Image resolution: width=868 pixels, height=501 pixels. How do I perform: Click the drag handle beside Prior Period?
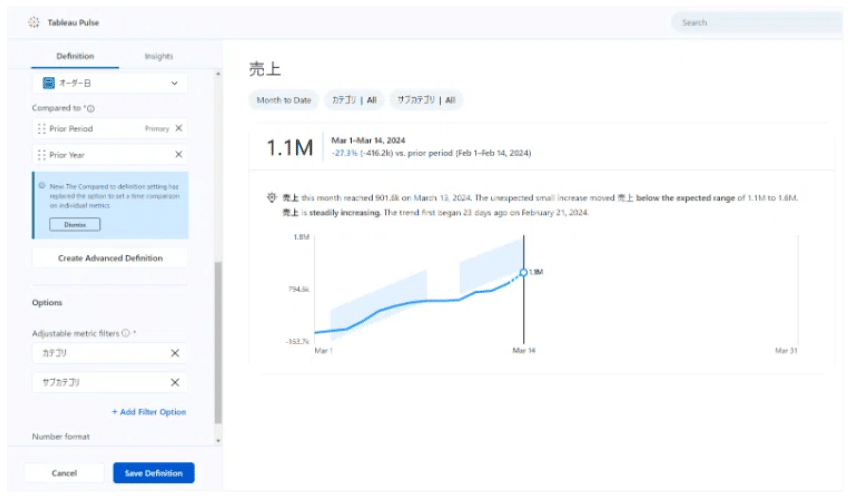tap(41, 129)
